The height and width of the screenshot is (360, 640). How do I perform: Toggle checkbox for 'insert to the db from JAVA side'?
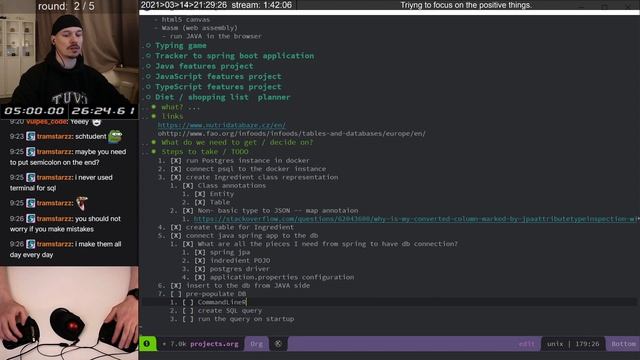176,285
